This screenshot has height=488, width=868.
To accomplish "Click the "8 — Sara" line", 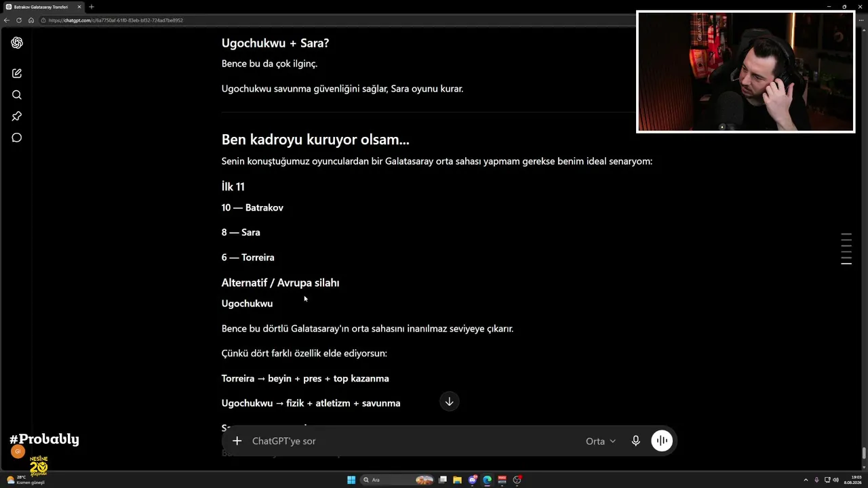I will pyautogui.click(x=241, y=232).
